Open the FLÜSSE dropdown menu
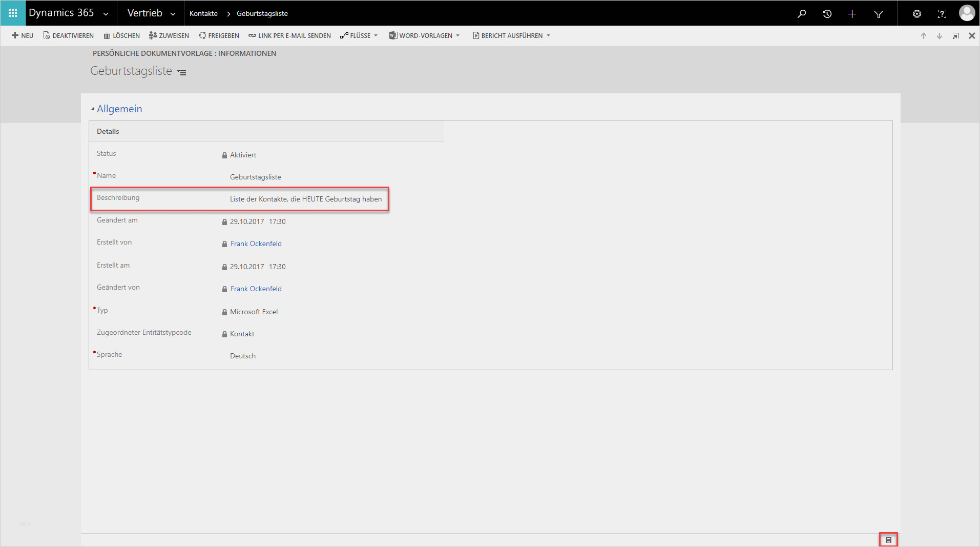980x547 pixels. click(359, 35)
